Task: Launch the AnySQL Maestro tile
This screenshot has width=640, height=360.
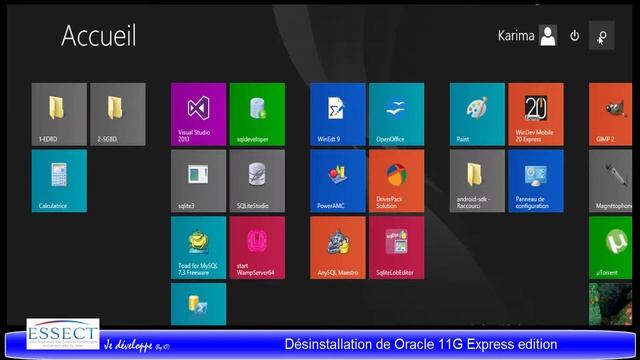Action: click(x=338, y=248)
